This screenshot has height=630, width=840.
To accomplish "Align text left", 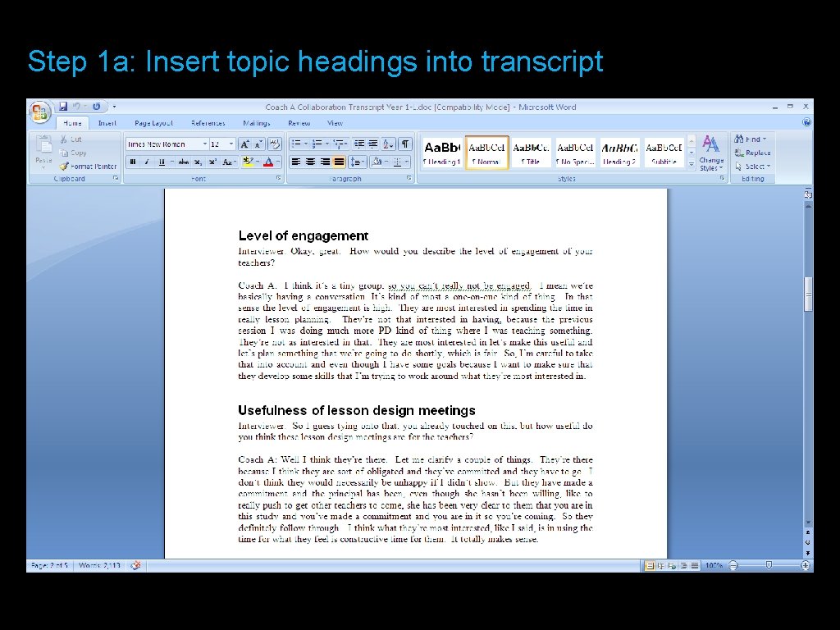I will (x=295, y=162).
